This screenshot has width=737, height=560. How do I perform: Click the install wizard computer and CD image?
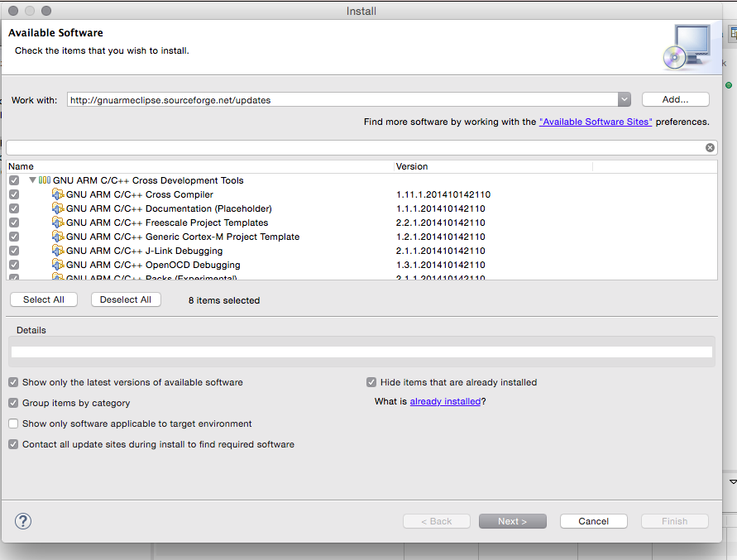click(x=687, y=47)
